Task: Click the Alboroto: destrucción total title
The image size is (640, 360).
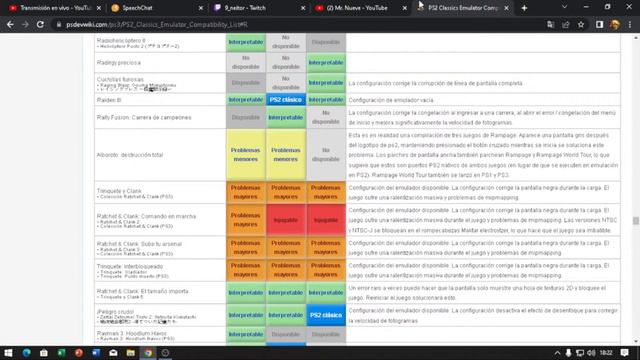Action: [130, 155]
